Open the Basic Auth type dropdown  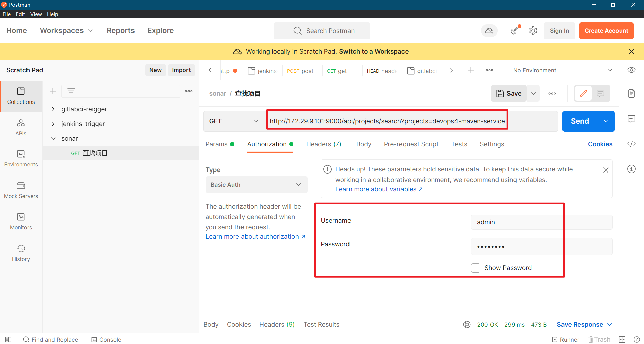[256, 185]
